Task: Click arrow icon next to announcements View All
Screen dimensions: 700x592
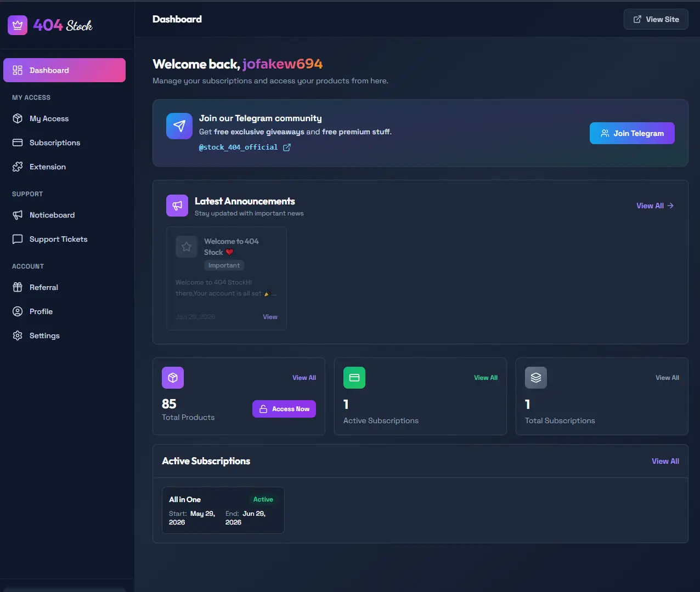Action: point(670,206)
